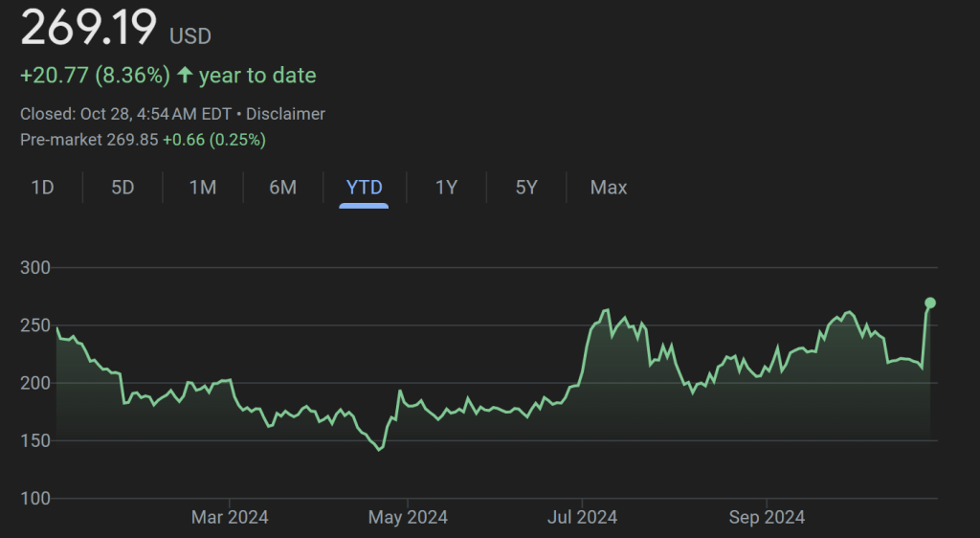This screenshot has height=538, width=980.
Task: Click the active YTD tab
Action: pyautogui.click(x=364, y=188)
